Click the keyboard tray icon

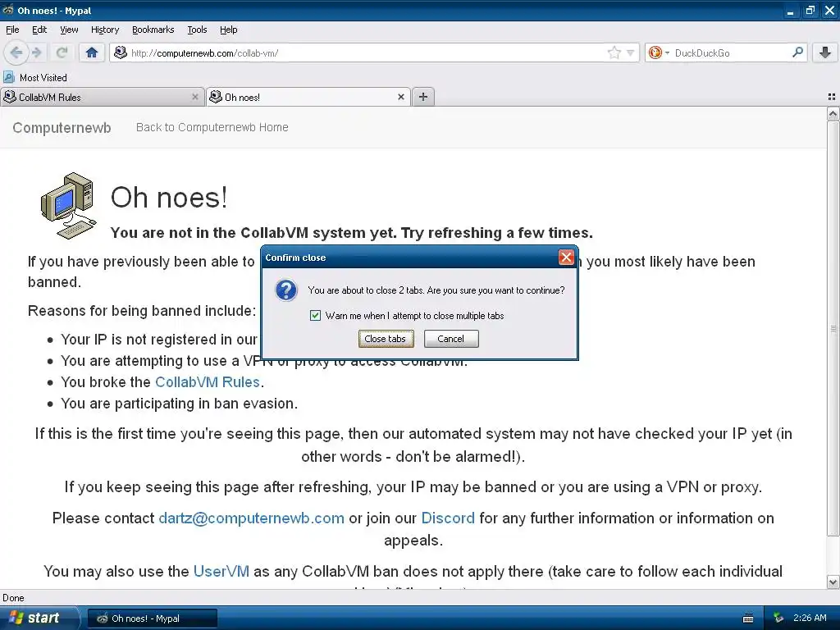(x=748, y=619)
